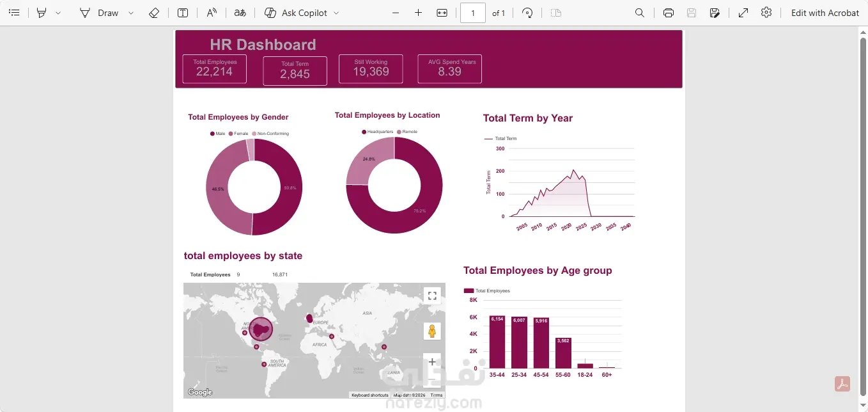The height and width of the screenshot is (412, 868).
Task: Open map Keyboard shortcuts
Action: [369, 395]
